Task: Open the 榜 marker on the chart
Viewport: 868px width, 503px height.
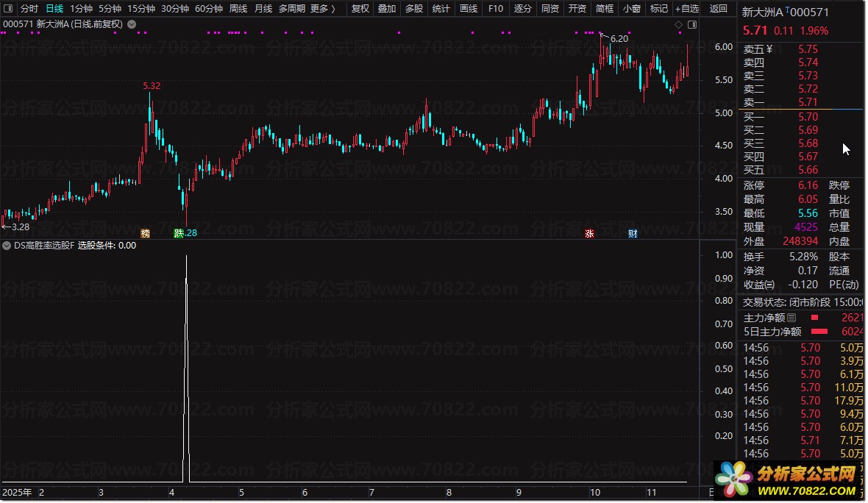Action: click(146, 234)
